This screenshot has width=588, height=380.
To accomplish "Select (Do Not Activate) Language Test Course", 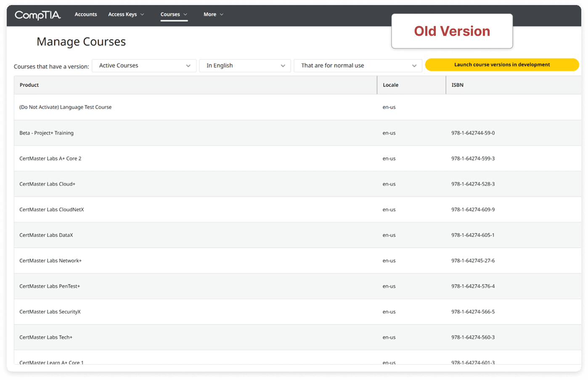I will coord(65,107).
